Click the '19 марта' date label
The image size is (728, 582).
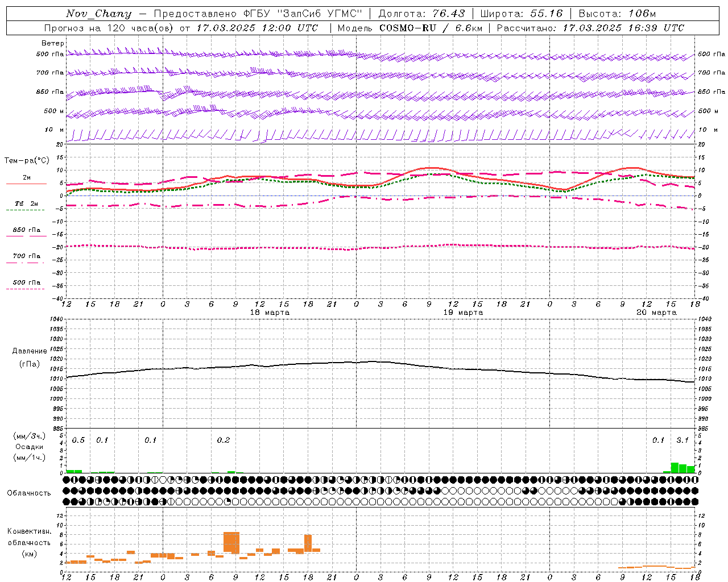[463, 313]
